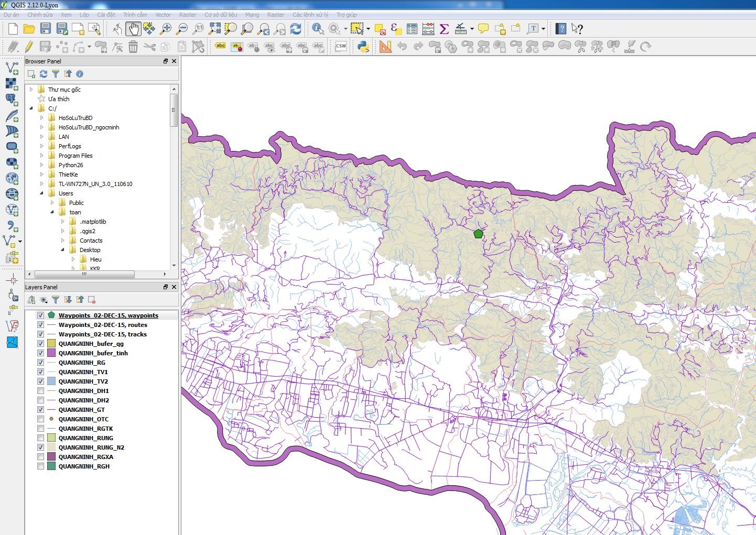Expand the HoSoLuTruBD folder

point(41,118)
